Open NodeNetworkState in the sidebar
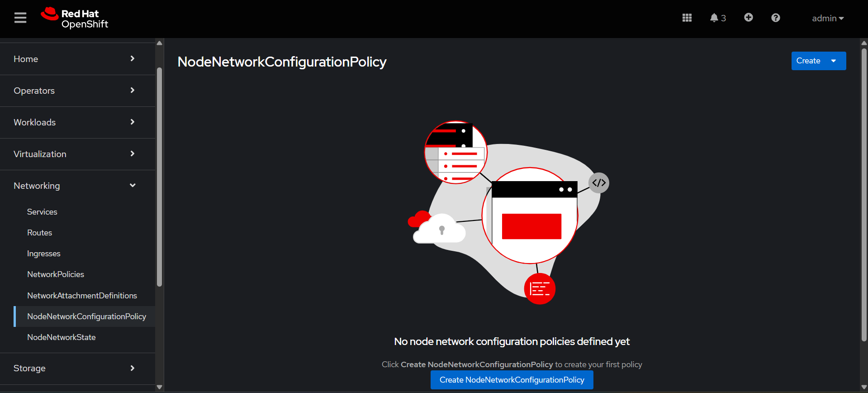This screenshot has height=393, width=868. tap(61, 337)
